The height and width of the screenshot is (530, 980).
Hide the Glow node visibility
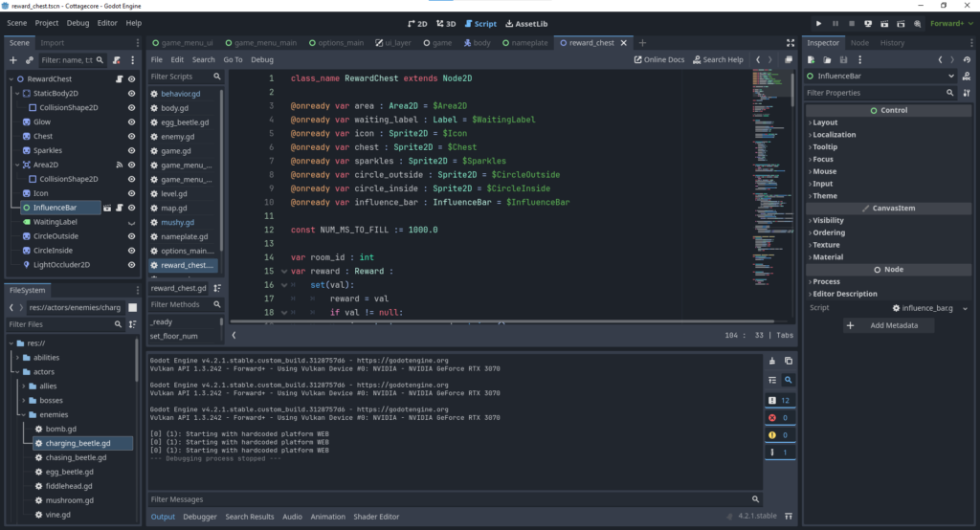coord(132,121)
